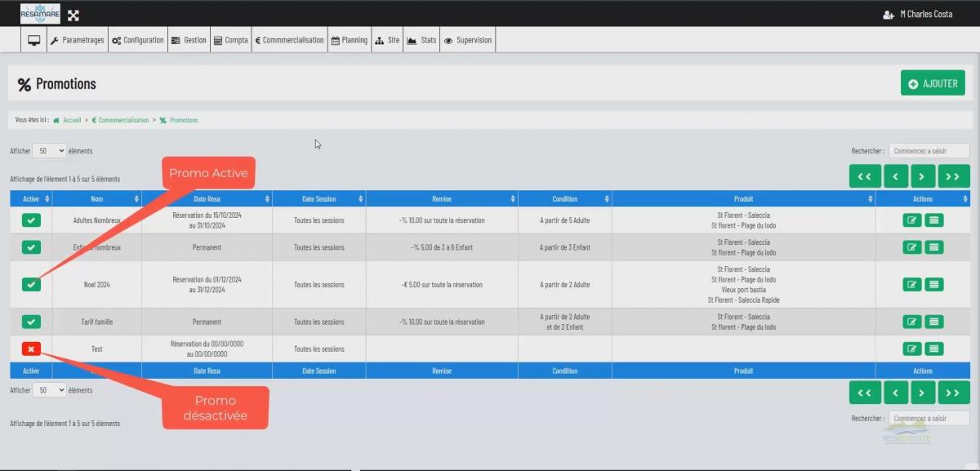Click '-€ 5.00 sur toute la réservation' cell

[x=442, y=285]
